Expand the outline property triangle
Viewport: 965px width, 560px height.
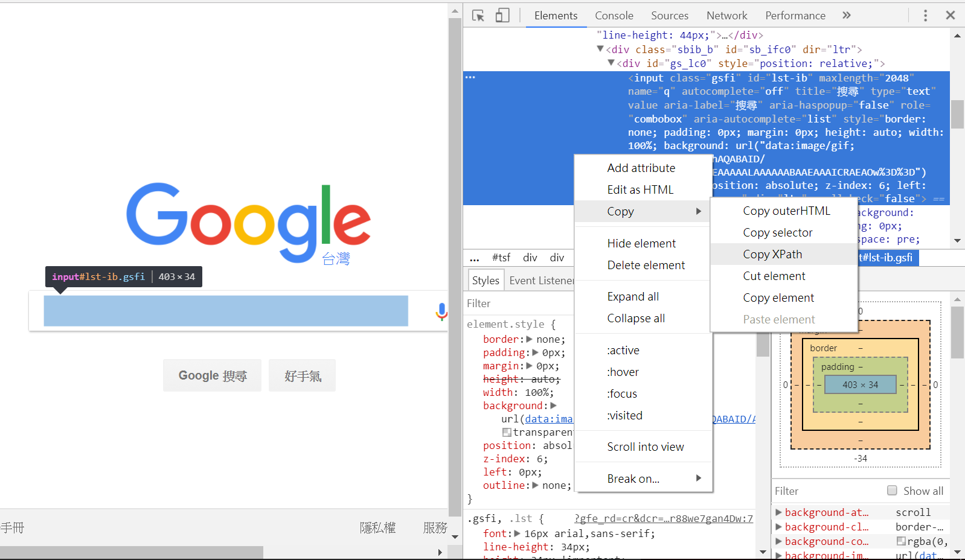point(535,485)
